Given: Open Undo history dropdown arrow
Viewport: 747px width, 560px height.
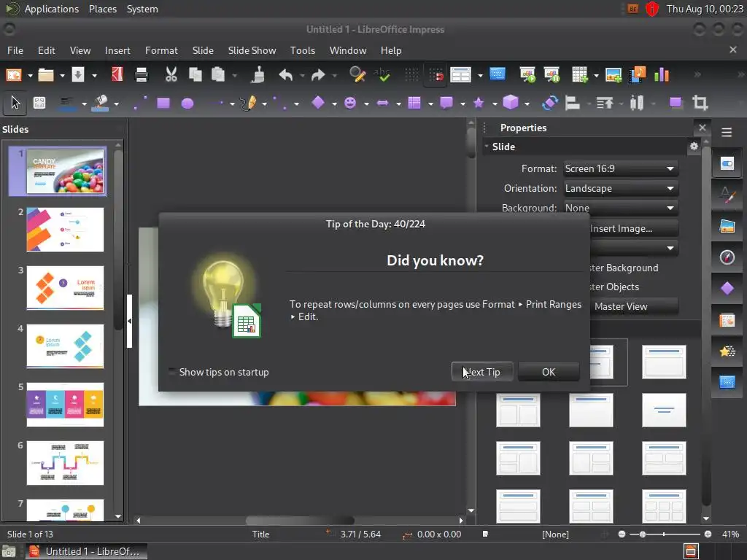Looking at the screenshot, I should click(302, 75).
